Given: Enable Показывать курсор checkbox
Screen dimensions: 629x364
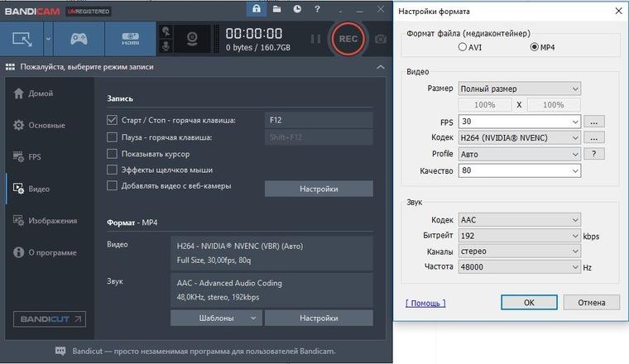Looking at the screenshot, I should (x=112, y=154).
